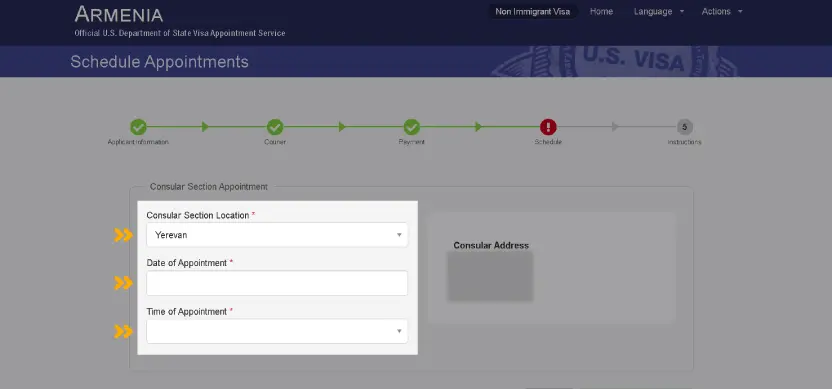Click the Applicant Information step checkmark icon
Screen dimensions: 832x389
click(138, 127)
